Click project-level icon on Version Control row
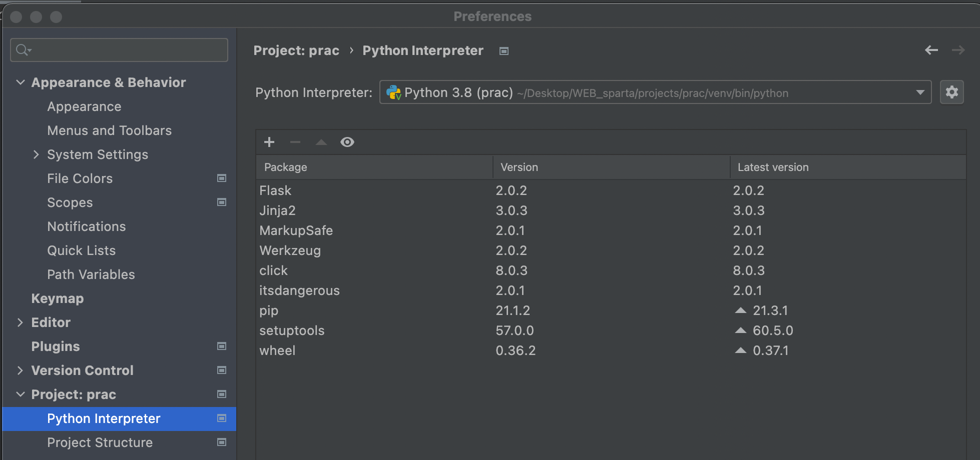The image size is (980, 460). pos(222,370)
